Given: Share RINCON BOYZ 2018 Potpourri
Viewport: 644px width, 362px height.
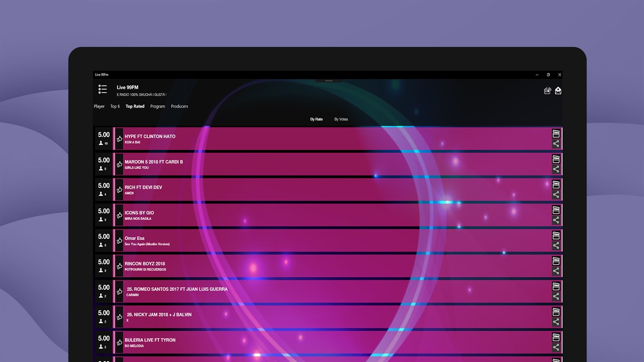Looking at the screenshot, I should pyautogui.click(x=556, y=271).
